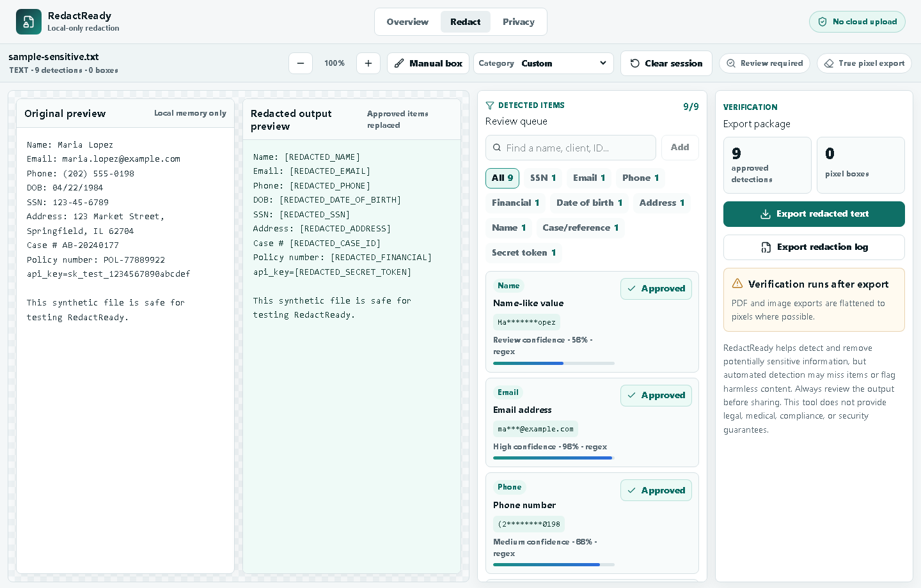Filter by SSN 1 chip
921x588 pixels.
pyautogui.click(x=543, y=178)
